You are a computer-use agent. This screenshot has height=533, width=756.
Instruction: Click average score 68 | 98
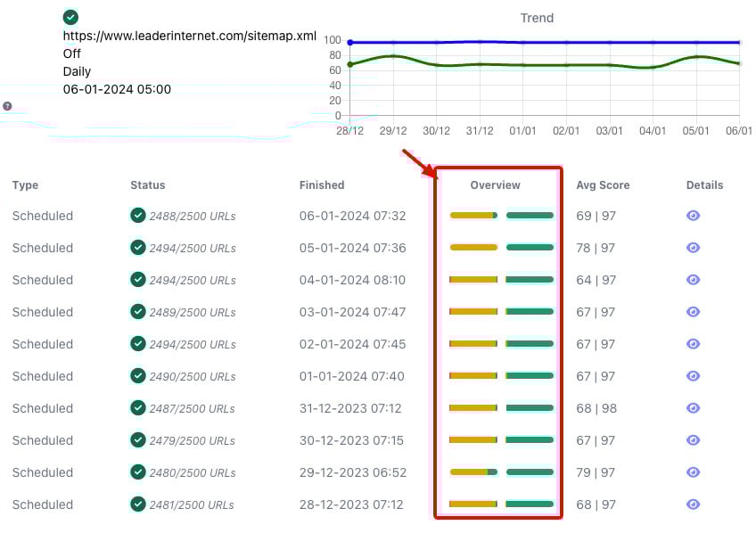point(596,409)
